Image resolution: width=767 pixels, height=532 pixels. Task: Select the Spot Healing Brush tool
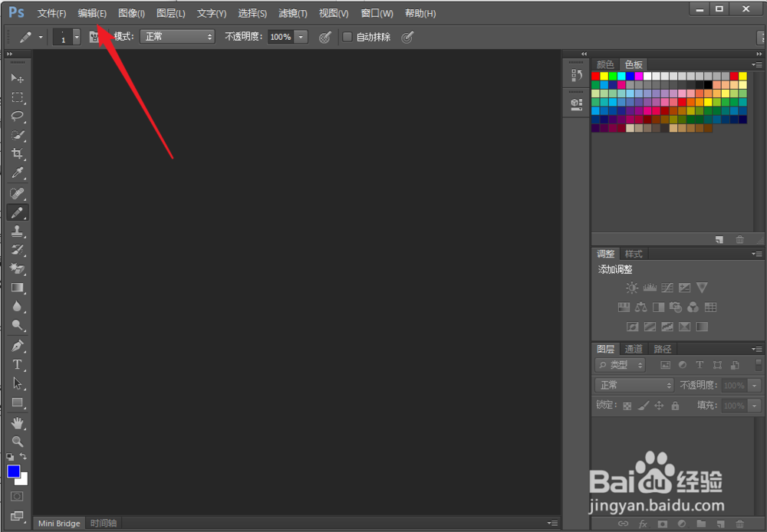17,194
